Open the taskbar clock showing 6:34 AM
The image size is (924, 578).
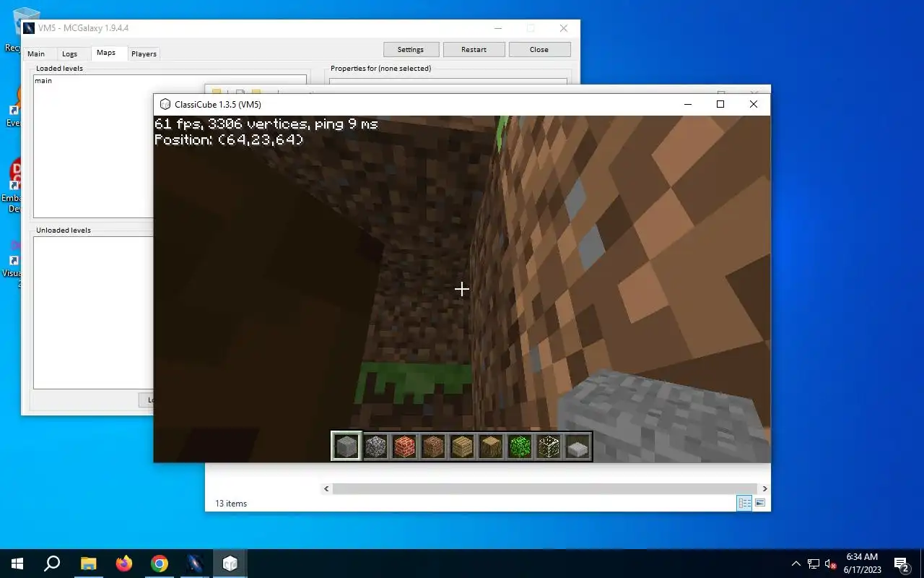[862, 564]
